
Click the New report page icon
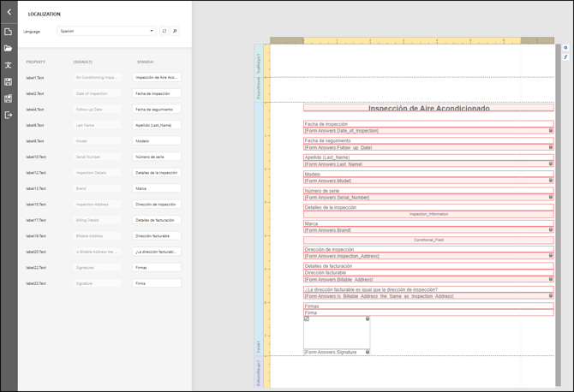coord(9,32)
